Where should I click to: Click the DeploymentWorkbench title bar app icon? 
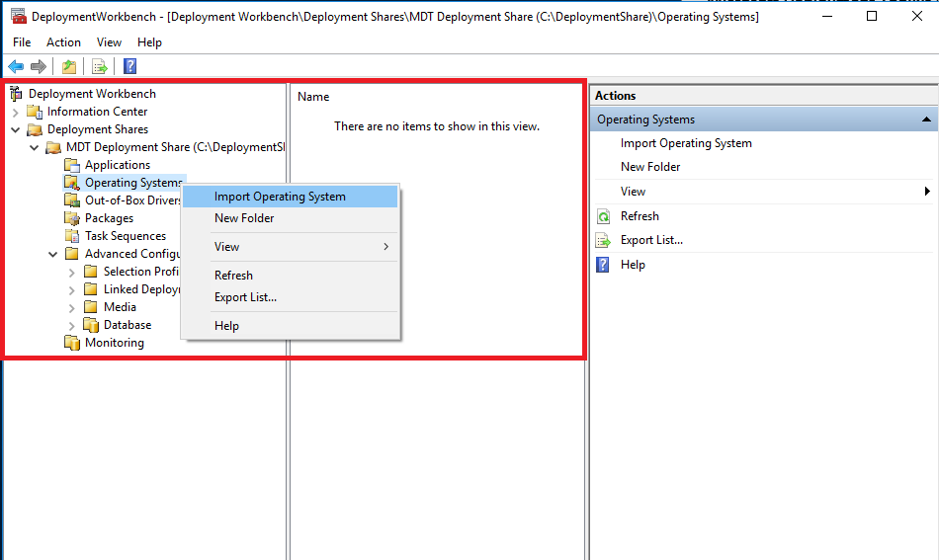tap(19, 16)
